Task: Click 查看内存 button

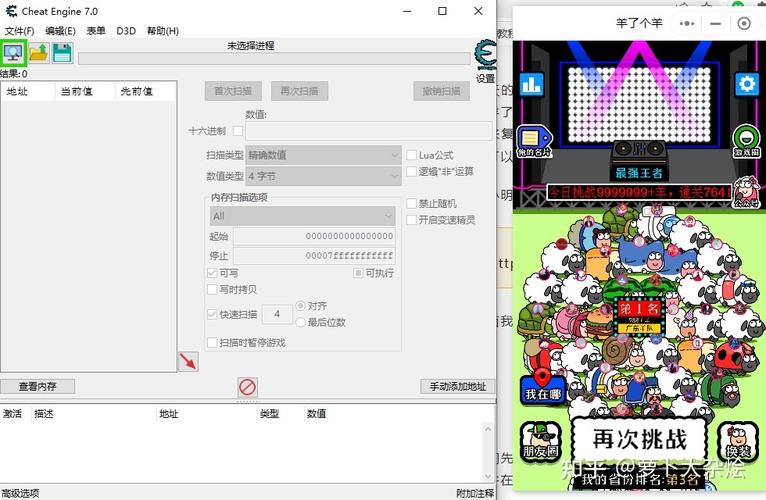Action: [x=38, y=387]
